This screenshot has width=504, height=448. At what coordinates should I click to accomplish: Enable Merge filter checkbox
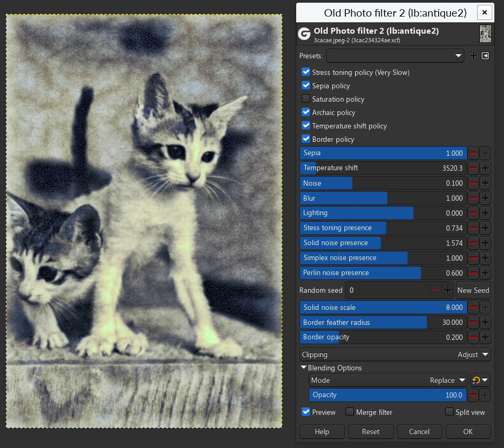coord(350,412)
